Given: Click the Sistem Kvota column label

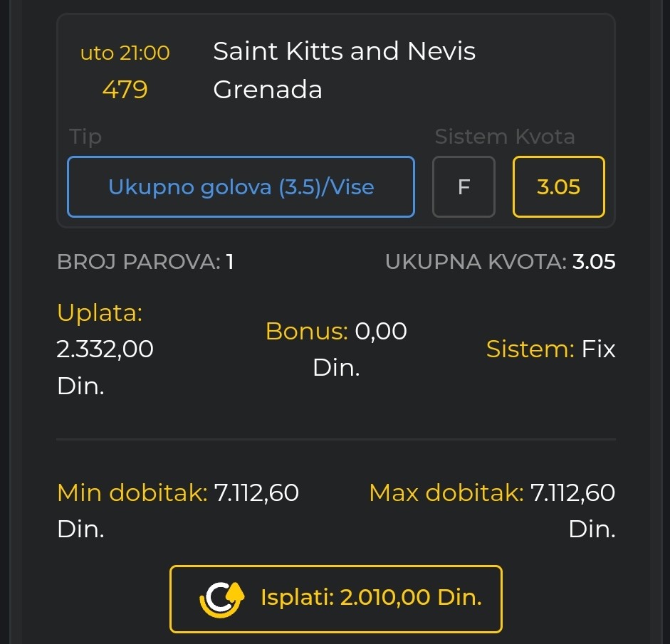Looking at the screenshot, I should tap(505, 137).
